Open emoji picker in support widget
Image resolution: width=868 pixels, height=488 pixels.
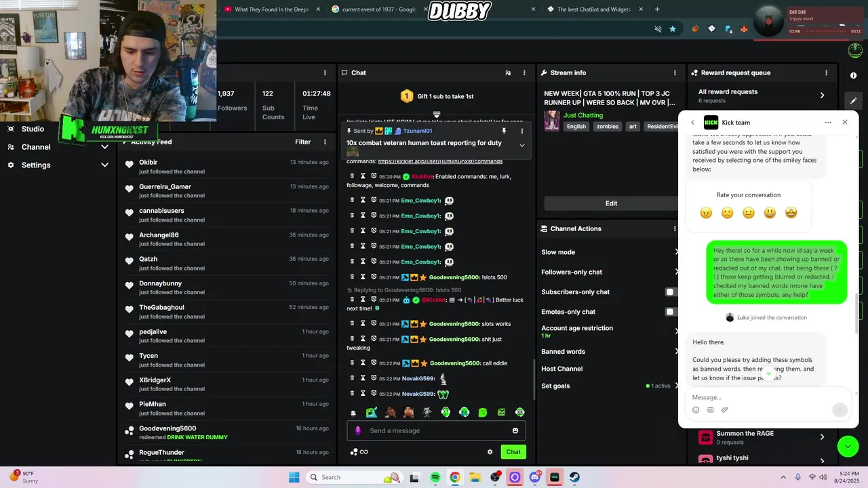(x=696, y=410)
